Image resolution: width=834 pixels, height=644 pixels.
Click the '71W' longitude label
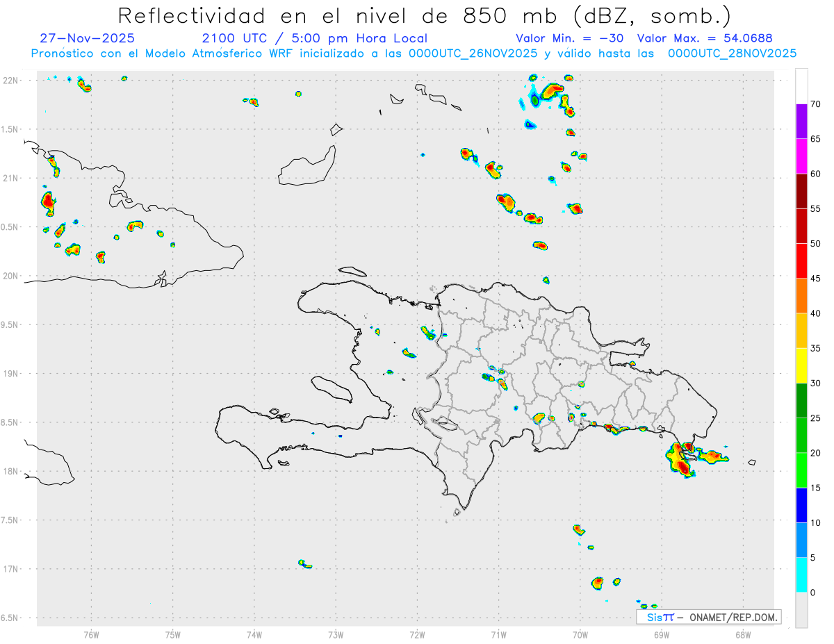tap(498, 634)
